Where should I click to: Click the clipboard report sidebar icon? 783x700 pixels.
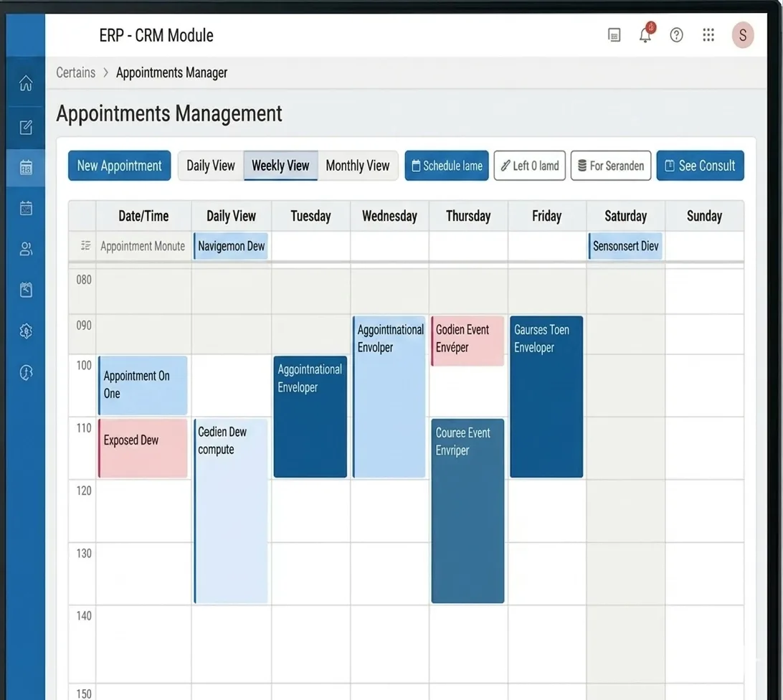pos(26,290)
